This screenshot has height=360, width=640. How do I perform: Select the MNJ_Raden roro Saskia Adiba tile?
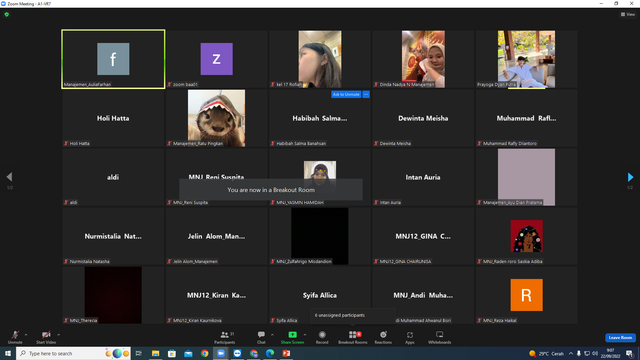527,236
